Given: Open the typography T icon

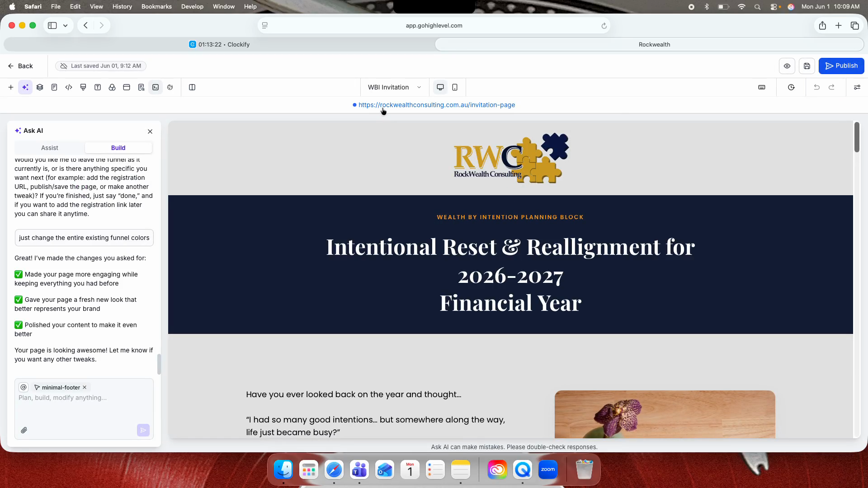Looking at the screenshot, I should pos(98,87).
